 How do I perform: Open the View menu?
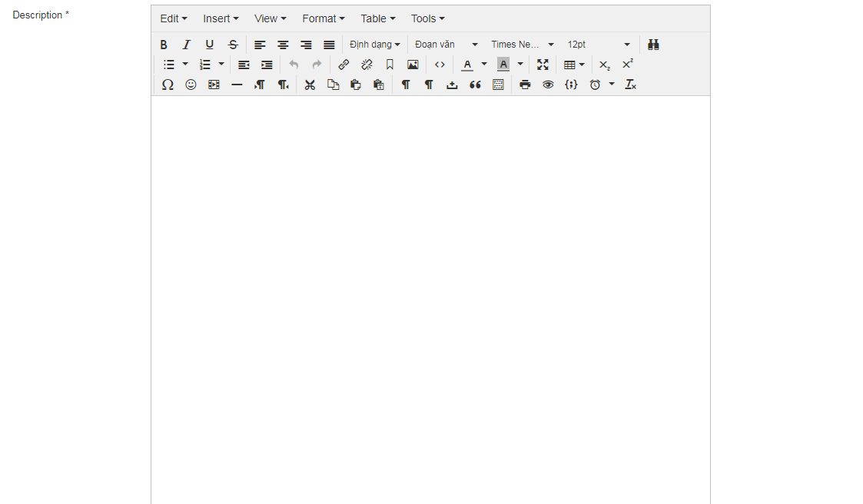[x=271, y=18]
